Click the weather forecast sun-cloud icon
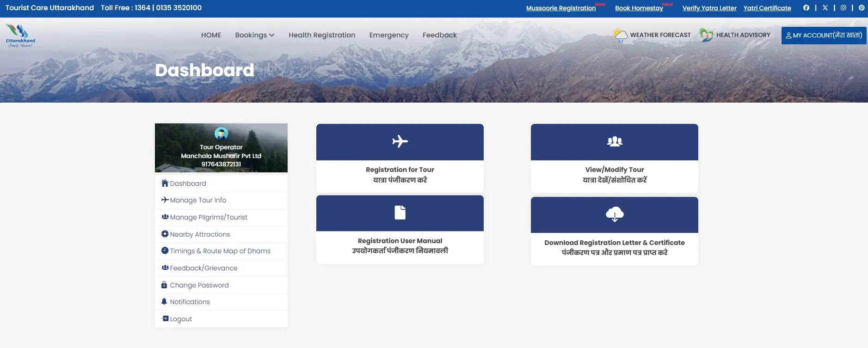This screenshot has width=868, height=348. [x=620, y=35]
